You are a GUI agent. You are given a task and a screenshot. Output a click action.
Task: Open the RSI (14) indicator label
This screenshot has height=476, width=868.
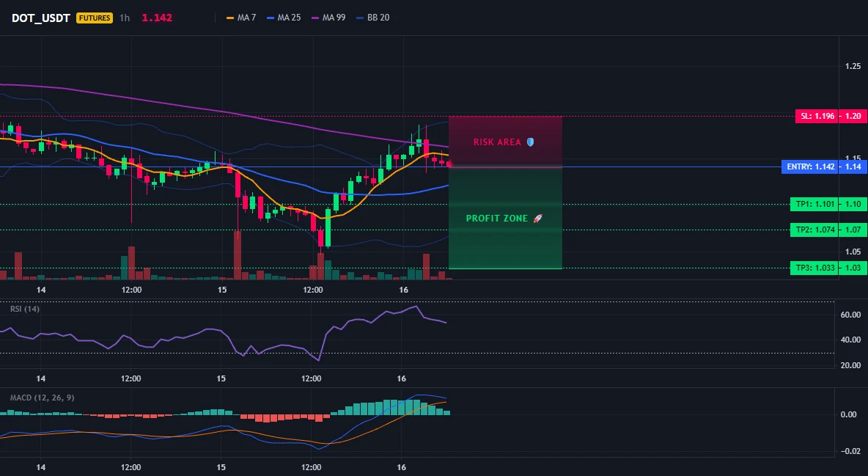[x=25, y=309]
